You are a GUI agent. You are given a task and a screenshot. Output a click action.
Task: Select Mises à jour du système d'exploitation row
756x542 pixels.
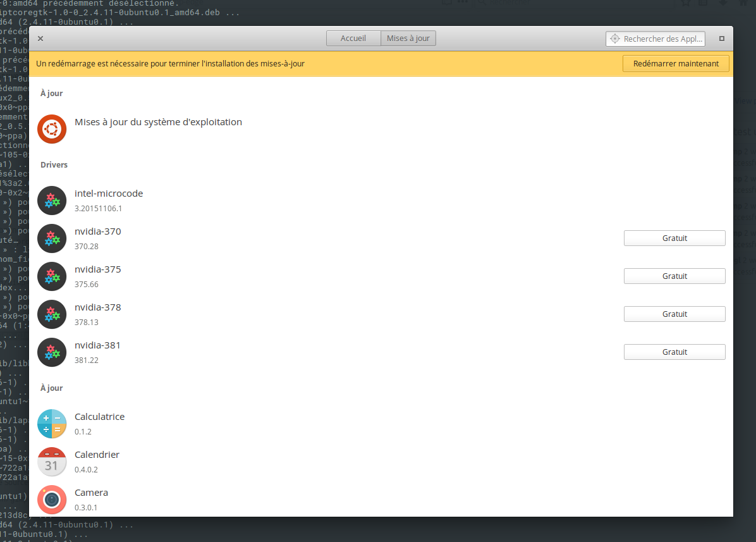click(381, 129)
